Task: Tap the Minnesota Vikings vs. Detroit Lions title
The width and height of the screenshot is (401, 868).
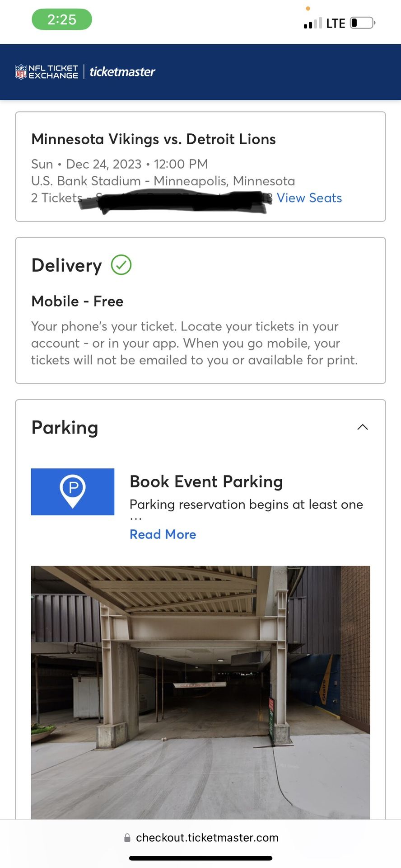Action: click(x=154, y=139)
